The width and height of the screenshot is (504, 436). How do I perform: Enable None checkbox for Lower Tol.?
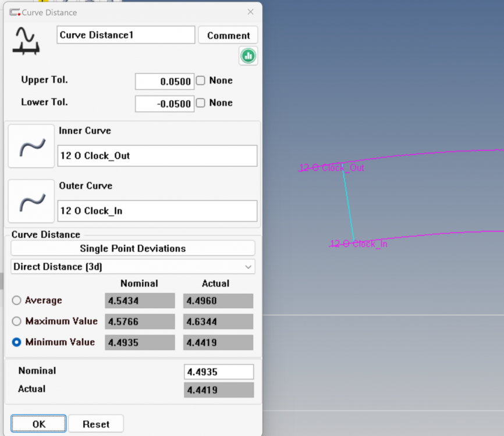[x=201, y=103]
